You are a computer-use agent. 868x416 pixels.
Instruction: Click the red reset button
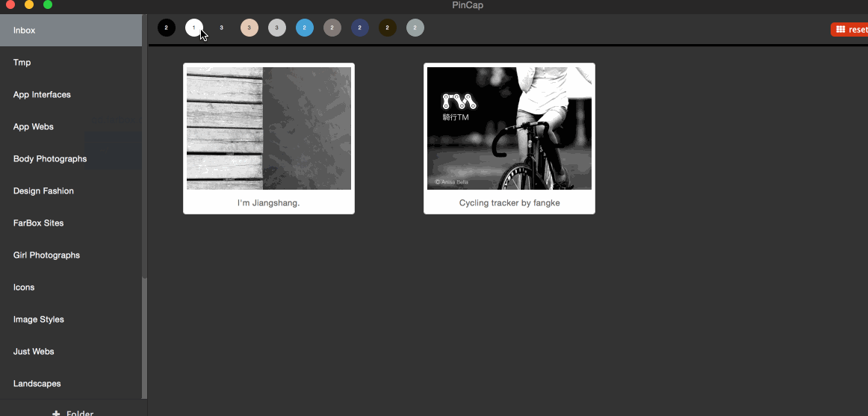tap(850, 30)
